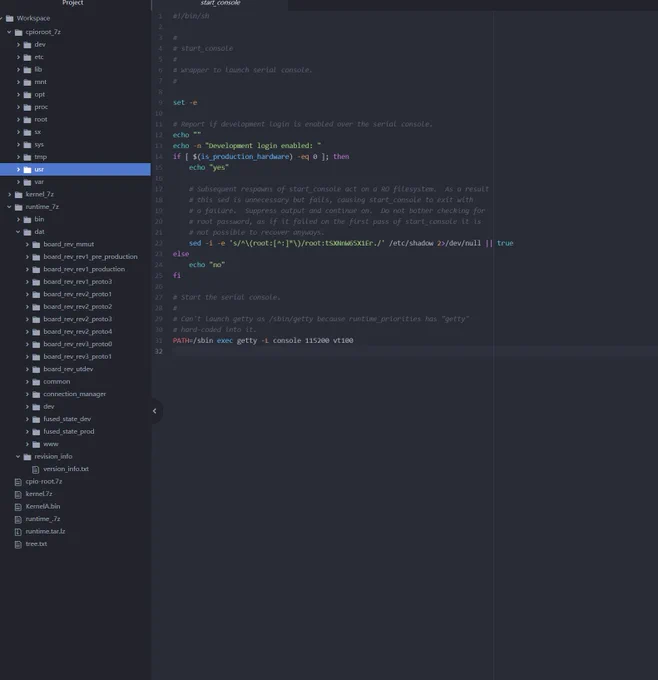Viewport: 658px width, 680px height.
Task: Click the common folder icon
Action: [x=36, y=382]
